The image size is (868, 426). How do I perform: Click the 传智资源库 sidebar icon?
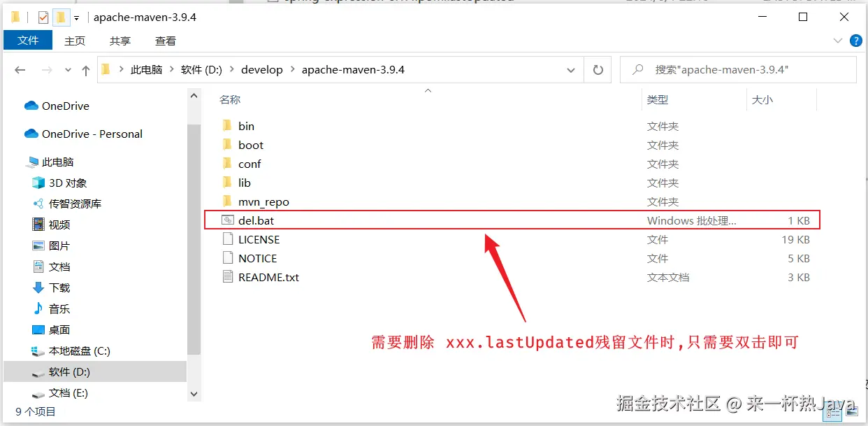pos(38,204)
